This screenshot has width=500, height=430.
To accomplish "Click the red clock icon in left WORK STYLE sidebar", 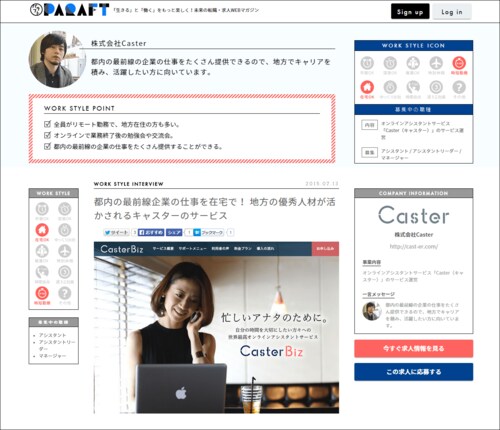I will pyautogui.click(x=42, y=293).
